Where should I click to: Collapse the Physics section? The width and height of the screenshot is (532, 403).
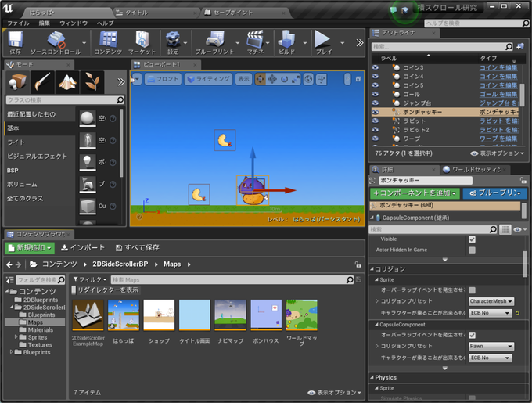tap(372, 377)
